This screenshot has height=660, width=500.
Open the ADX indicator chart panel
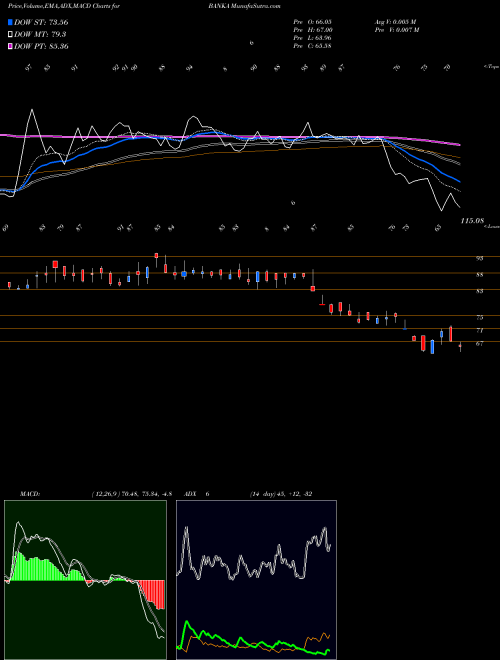coord(256,580)
